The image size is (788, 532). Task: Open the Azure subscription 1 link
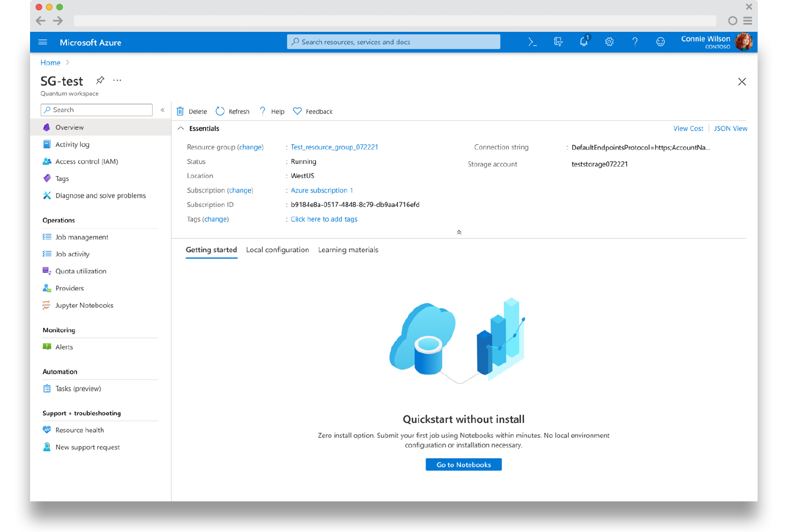(322, 190)
